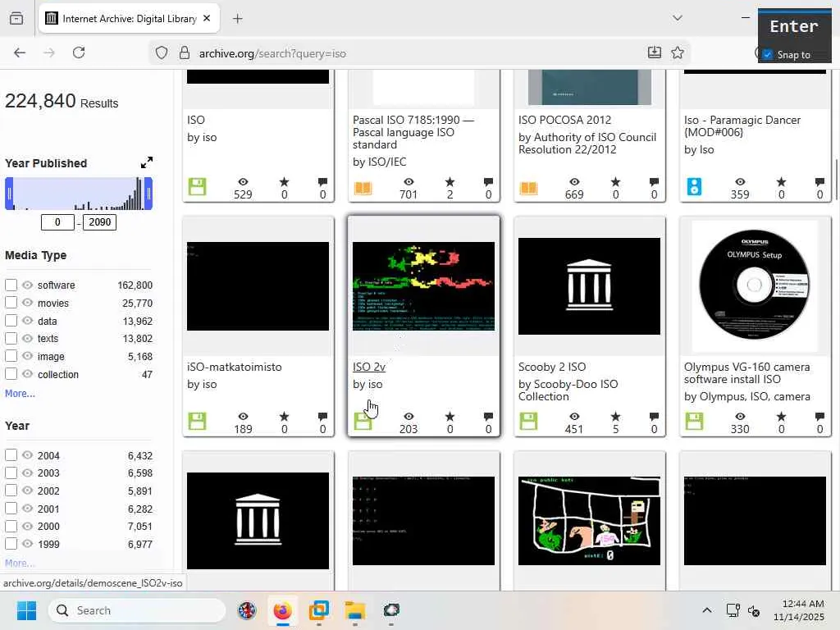Click More under Media Type
The width and height of the screenshot is (840, 630).
click(20, 393)
